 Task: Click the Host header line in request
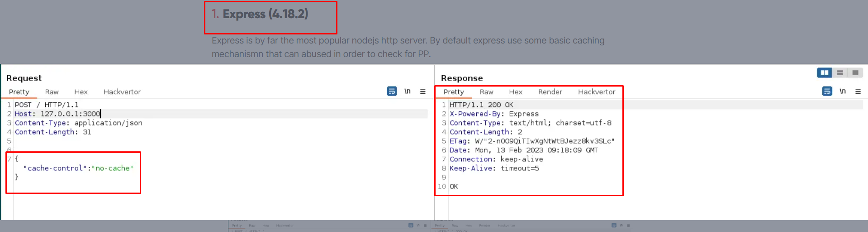point(221,114)
